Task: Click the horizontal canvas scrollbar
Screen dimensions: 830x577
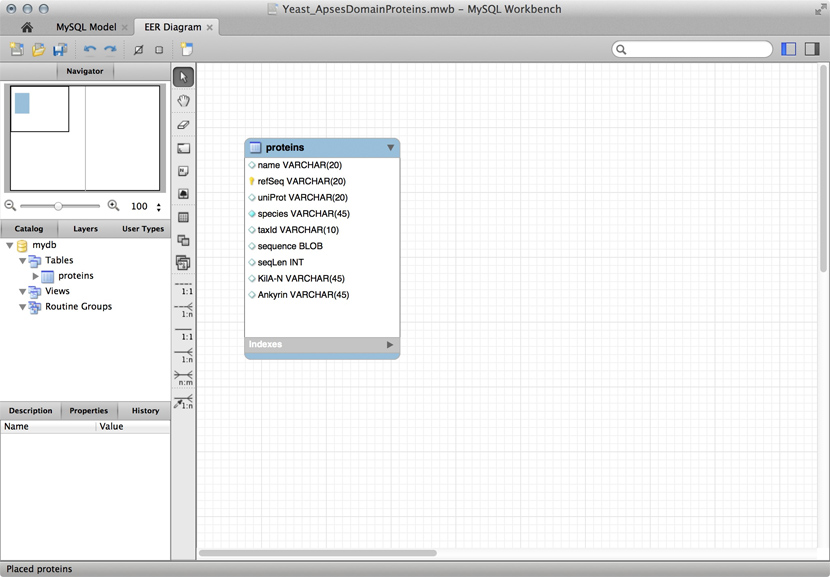Action: coord(318,553)
